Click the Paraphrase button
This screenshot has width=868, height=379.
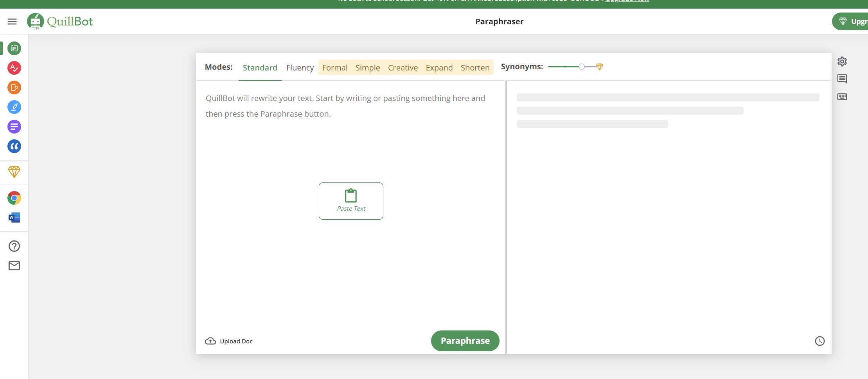click(x=465, y=341)
